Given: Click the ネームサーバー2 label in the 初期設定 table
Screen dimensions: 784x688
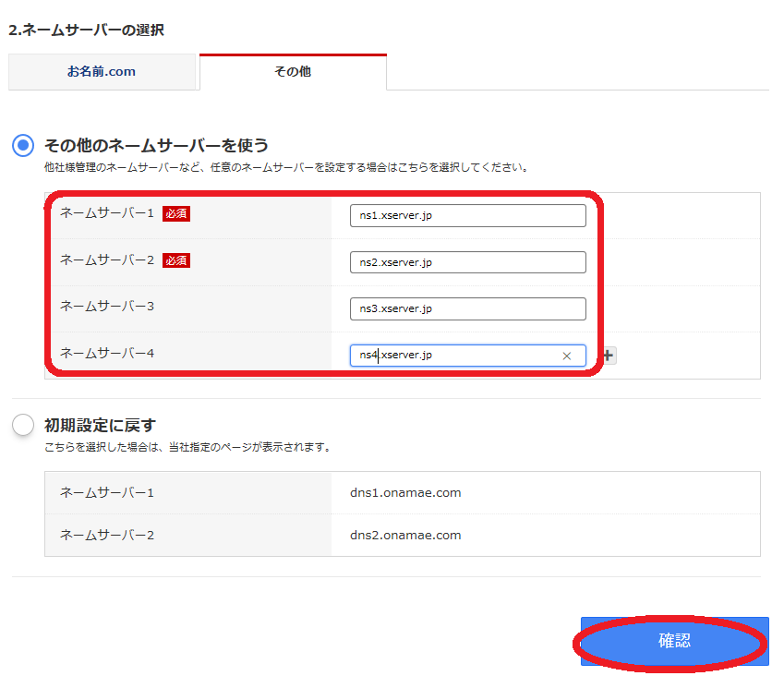Looking at the screenshot, I should 107,536.
